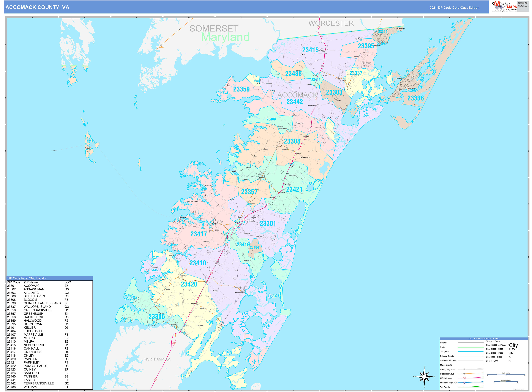Click the green State line swatch in legend

[x=470, y=347]
